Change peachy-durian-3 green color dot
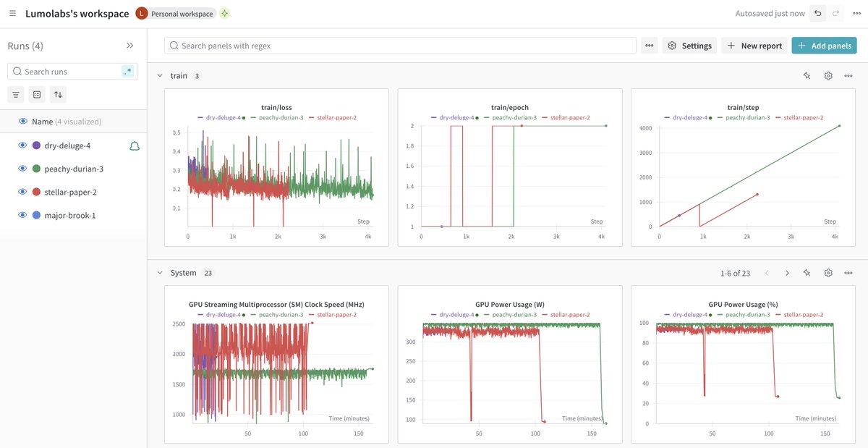 36,169
